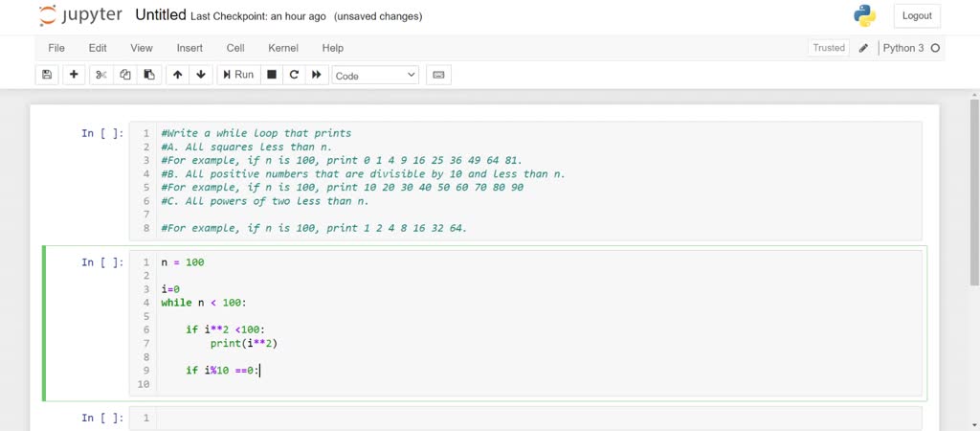The height and width of the screenshot is (431, 980).
Task: Open the View menu
Action: click(x=142, y=48)
